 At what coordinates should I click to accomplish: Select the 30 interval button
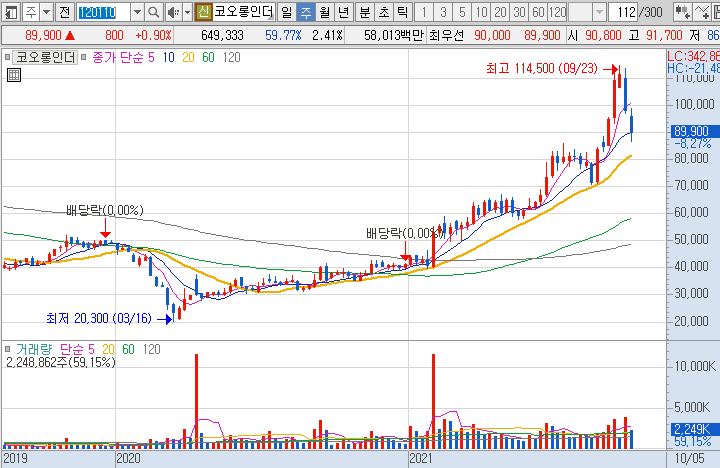[519, 12]
